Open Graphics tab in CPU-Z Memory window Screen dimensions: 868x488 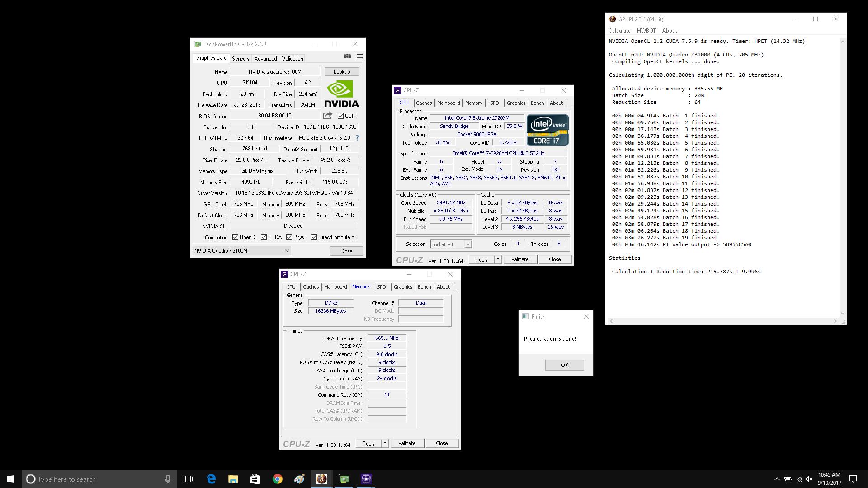click(x=403, y=287)
